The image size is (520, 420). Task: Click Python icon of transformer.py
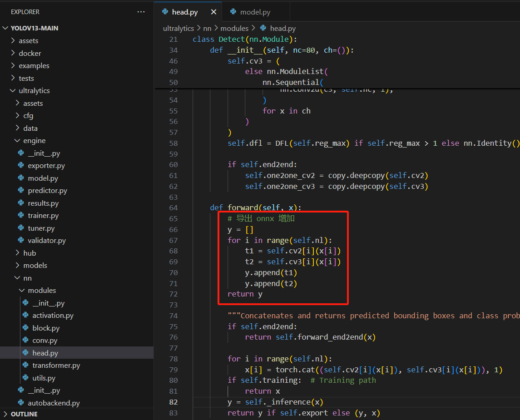pyautogui.click(x=25, y=365)
